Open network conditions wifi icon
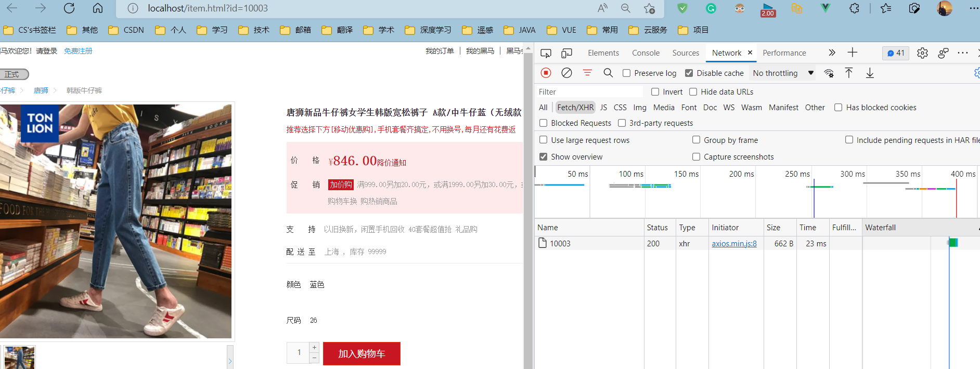980x369 pixels. [829, 73]
